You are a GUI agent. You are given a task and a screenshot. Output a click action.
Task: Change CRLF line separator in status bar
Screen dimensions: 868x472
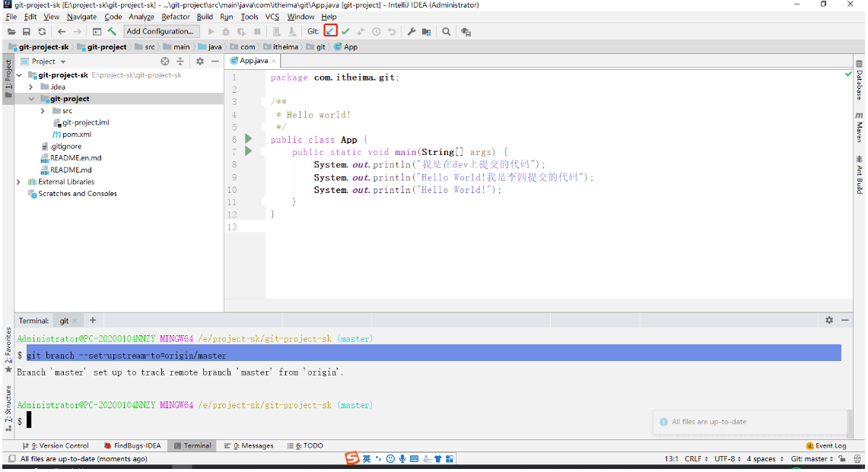click(x=696, y=459)
